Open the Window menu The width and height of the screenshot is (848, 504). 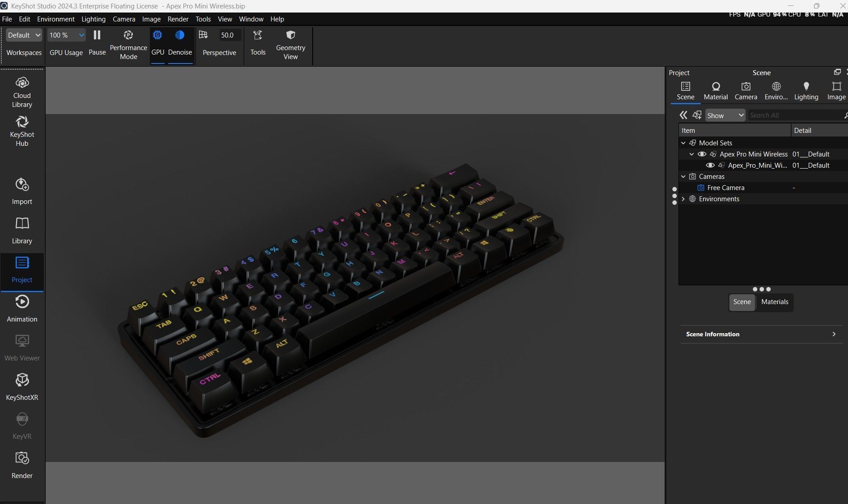click(251, 19)
